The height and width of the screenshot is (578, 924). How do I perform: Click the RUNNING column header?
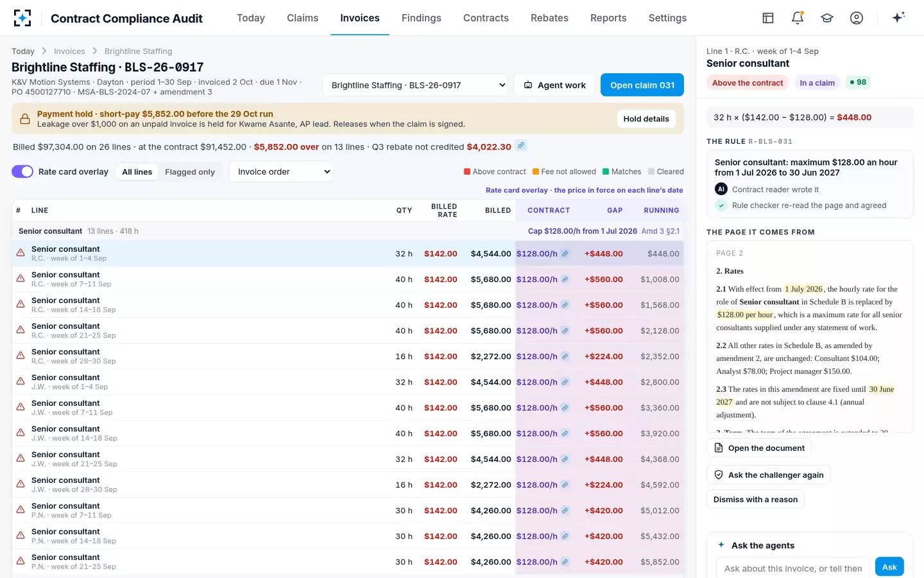pos(661,211)
